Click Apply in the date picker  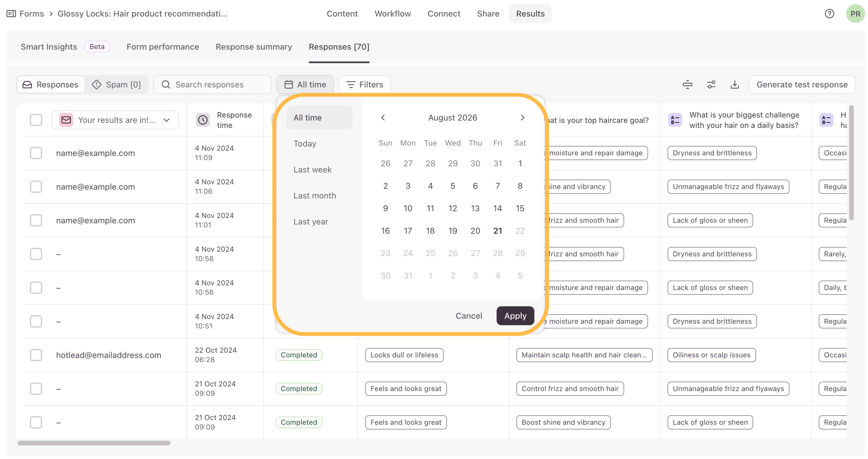515,316
